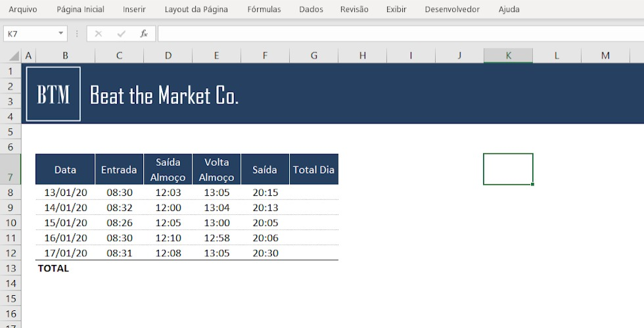Viewport: 644px width, 328px height.
Task: Select the date cell 13/01/20
Action: click(65, 193)
